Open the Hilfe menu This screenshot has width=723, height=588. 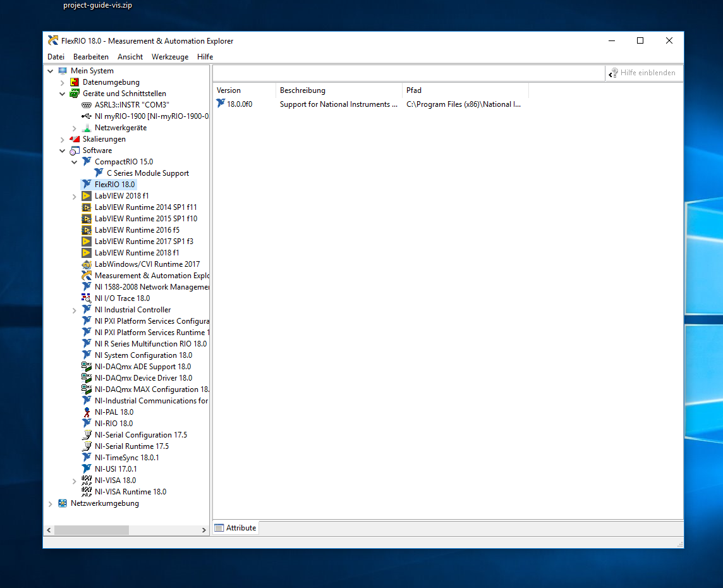click(x=205, y=57)
